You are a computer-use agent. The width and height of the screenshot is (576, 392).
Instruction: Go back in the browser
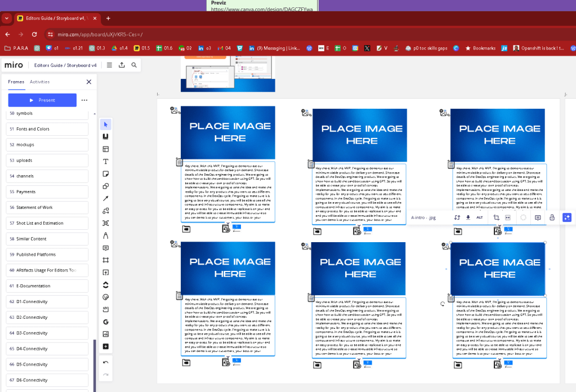tap(8, 34)
